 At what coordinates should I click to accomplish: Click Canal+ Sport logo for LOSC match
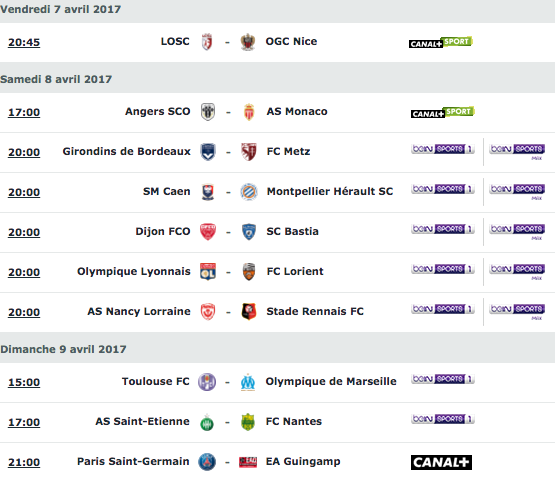pos(441,42)
